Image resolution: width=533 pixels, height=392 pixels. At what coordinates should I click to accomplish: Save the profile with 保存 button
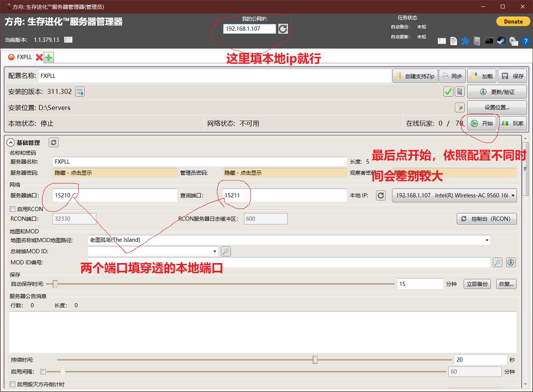(x=513, y=76)
